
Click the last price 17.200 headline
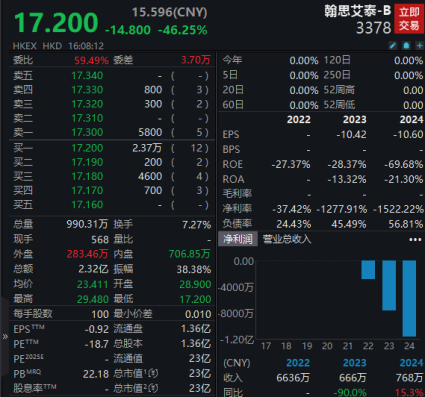coord(56,23)
